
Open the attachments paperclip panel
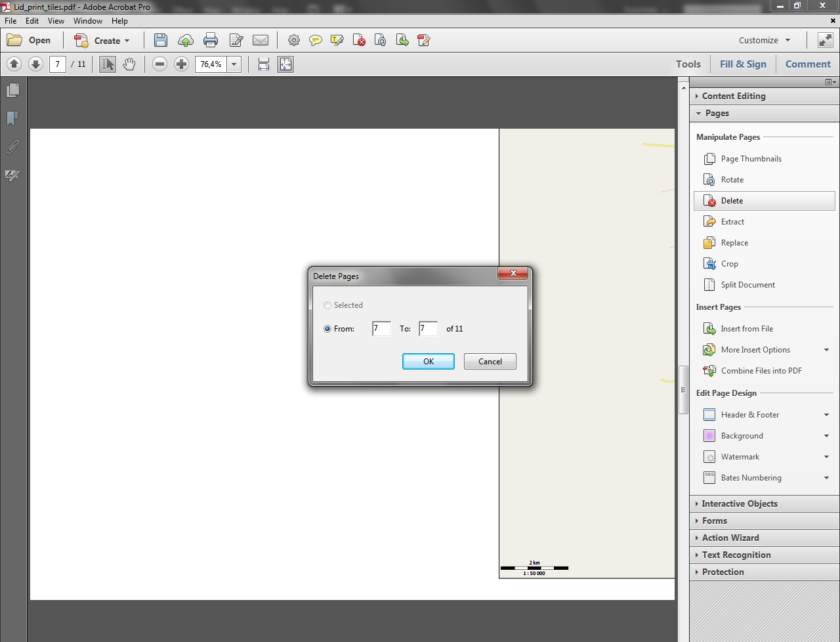(12, 146)
